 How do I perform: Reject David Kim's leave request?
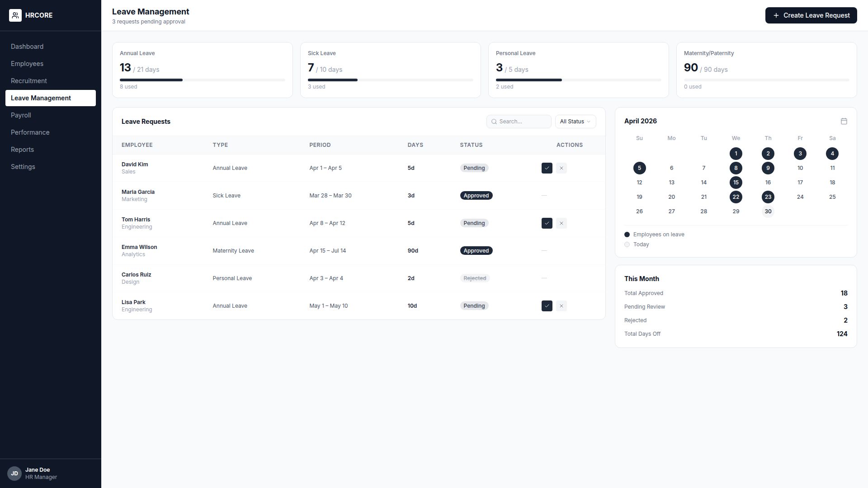[561, 168]
